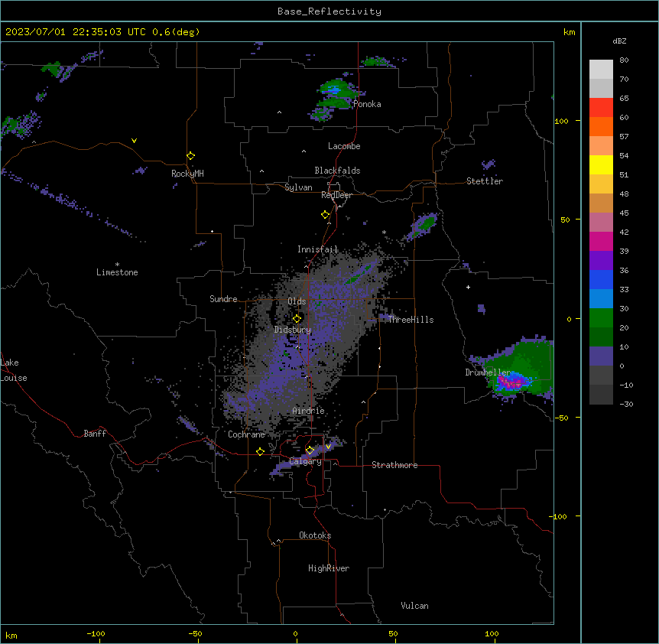Click the Drumheller city label

coord(488,372)
